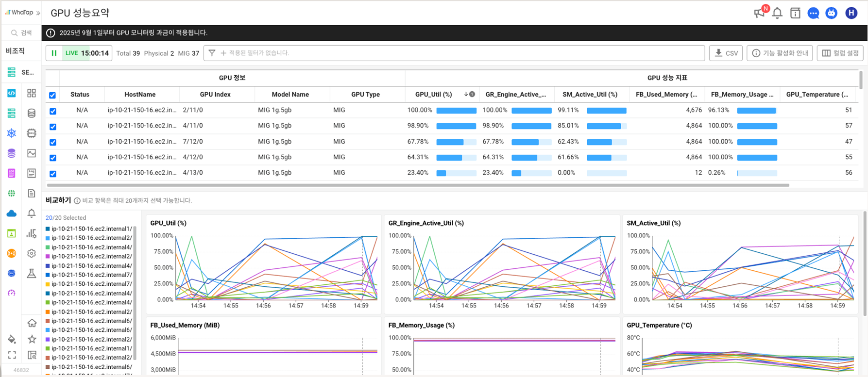Select the purple gauge sidebar icon
This screenshot has width=868, height=377.
pos(12,293)
